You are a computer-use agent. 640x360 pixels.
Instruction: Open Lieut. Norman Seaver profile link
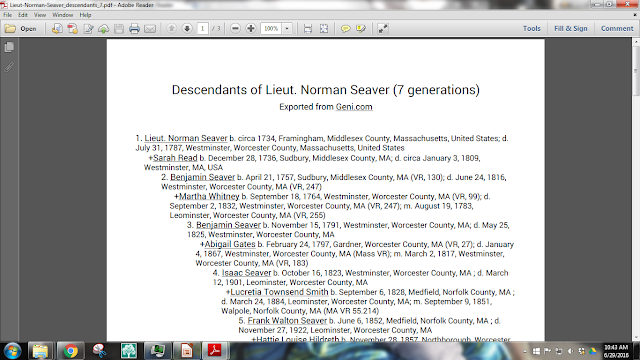(x=186, y=138)
